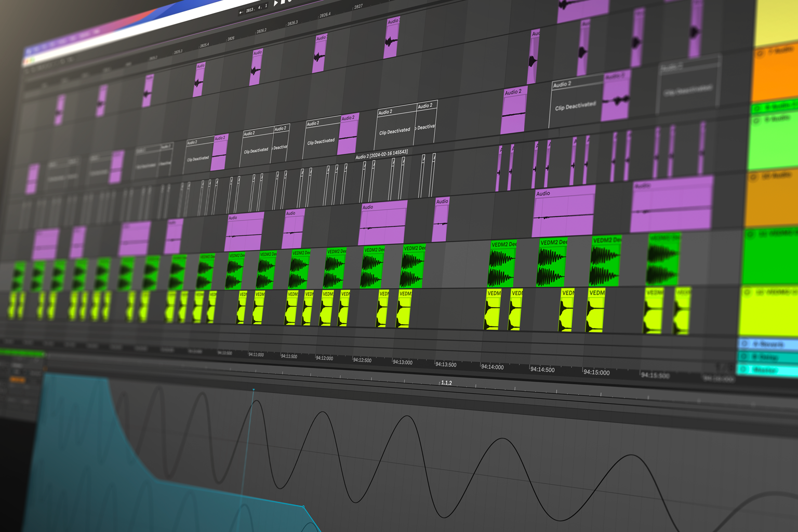Jump to 94:13:000 on the time ruler
798x532 pixels.
click(x=403, y=362)
